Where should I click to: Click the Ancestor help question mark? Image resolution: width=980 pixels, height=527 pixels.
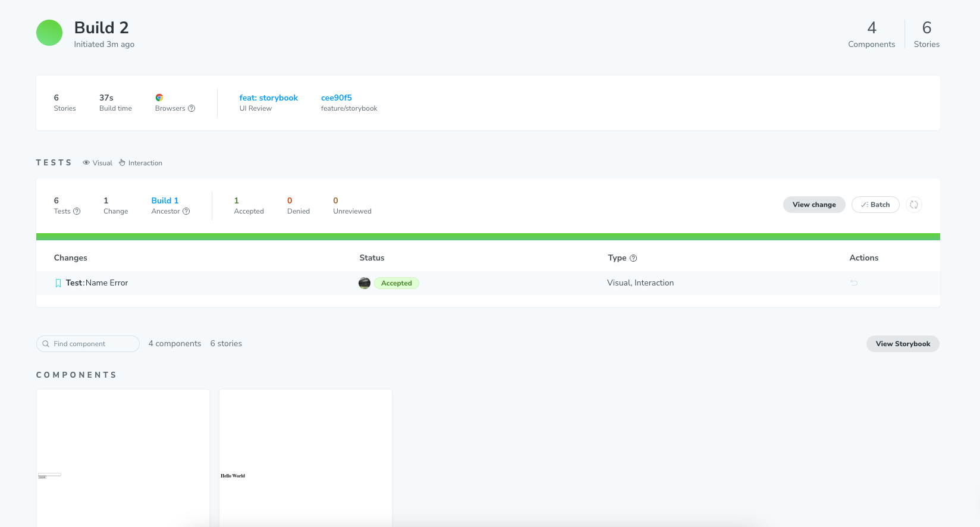[186, 211]
